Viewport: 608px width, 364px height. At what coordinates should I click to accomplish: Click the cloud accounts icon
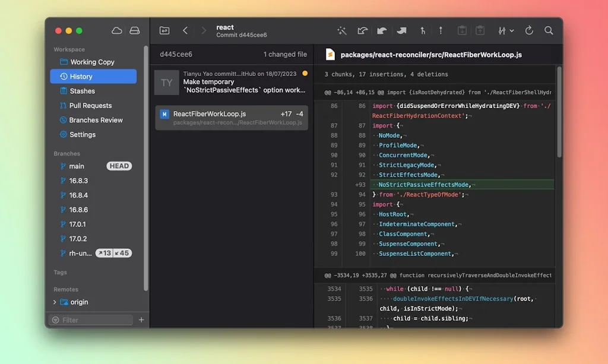pos(116,30)
